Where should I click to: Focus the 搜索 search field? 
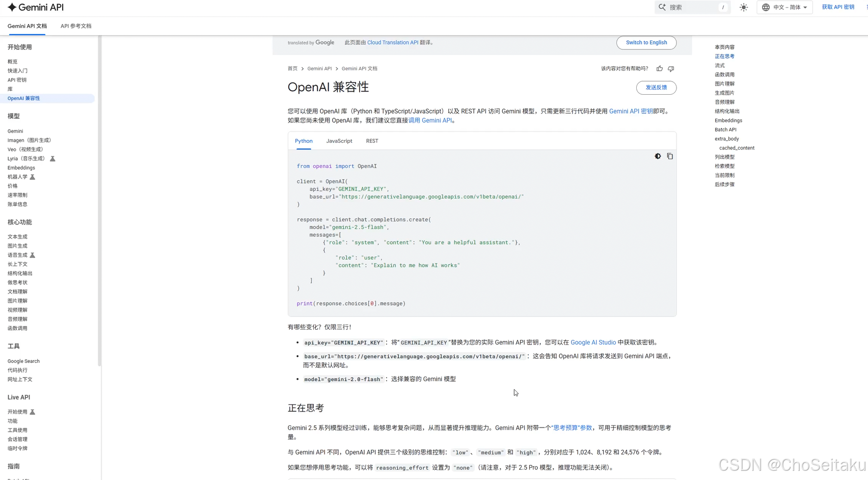click(x=693, y=7)
